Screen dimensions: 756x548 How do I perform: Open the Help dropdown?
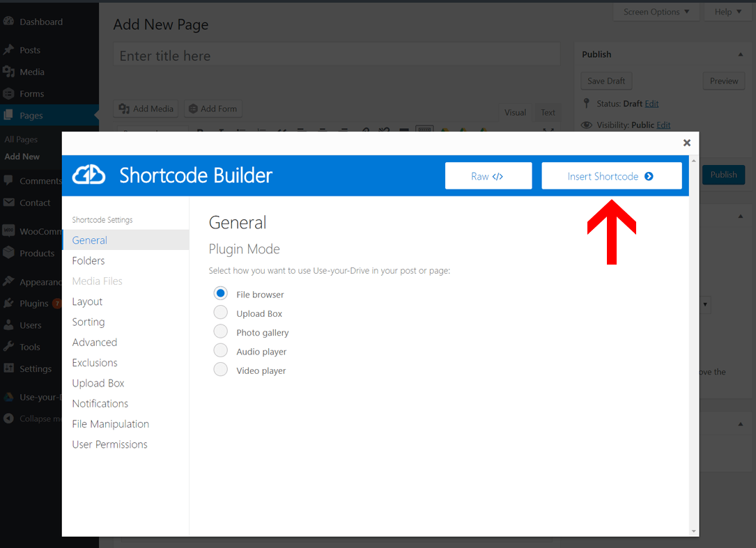727,12
